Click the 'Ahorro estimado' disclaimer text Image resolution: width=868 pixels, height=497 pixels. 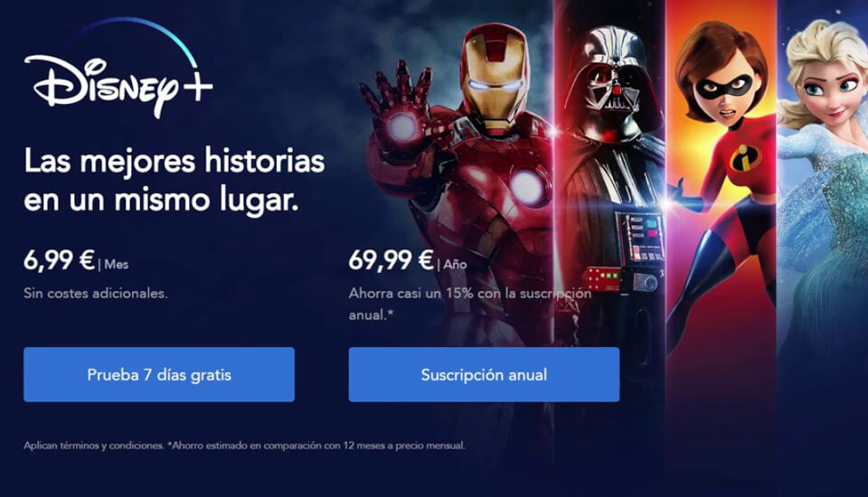(316, 445)
